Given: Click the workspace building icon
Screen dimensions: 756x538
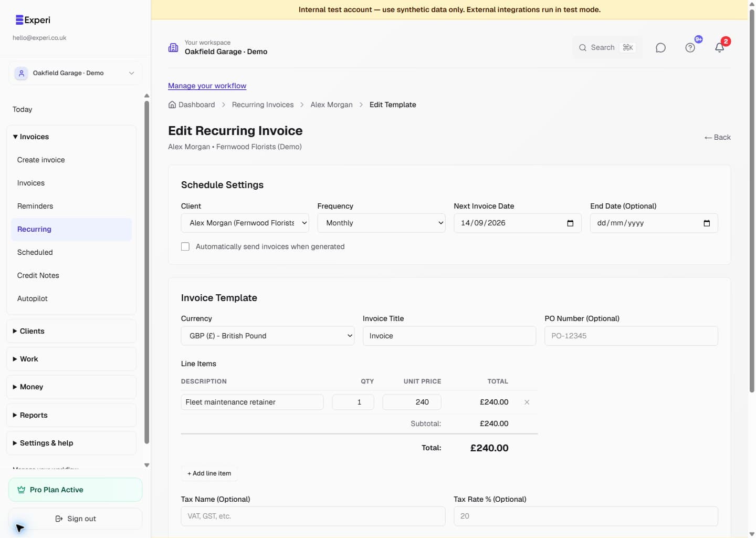Looking at the screenshot, I should point(173,48).
